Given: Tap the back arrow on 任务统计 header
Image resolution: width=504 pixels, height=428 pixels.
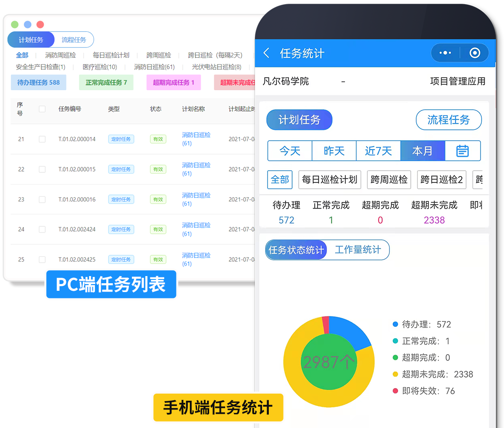Looking at the screenshot, I should (266, 53).
